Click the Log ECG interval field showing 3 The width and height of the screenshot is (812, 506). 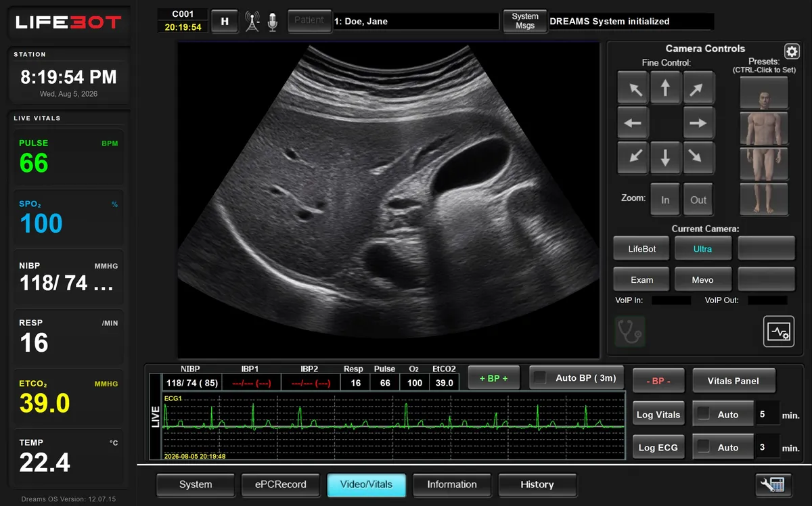[x=767, y=447]
